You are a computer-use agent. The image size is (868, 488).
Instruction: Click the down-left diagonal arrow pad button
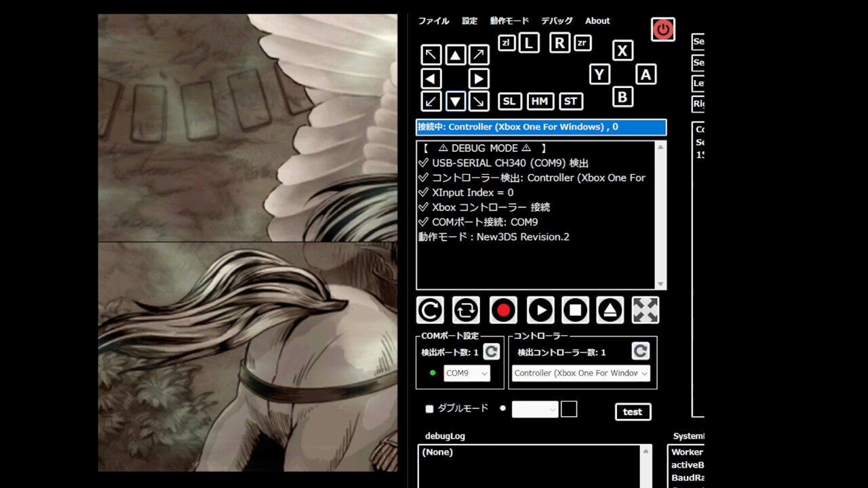pyautogui.click(x=431, y=102)
